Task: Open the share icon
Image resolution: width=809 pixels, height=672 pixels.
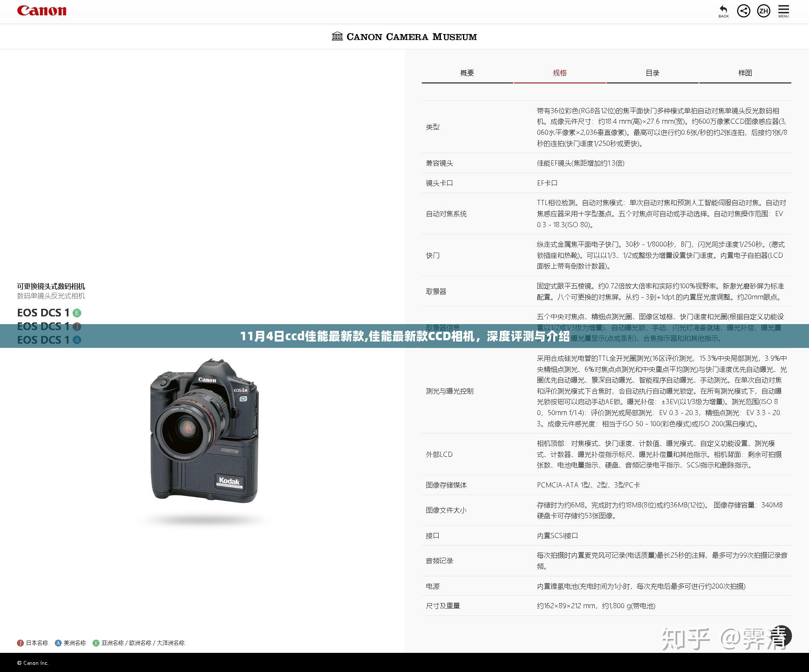Action: (744, 11)
